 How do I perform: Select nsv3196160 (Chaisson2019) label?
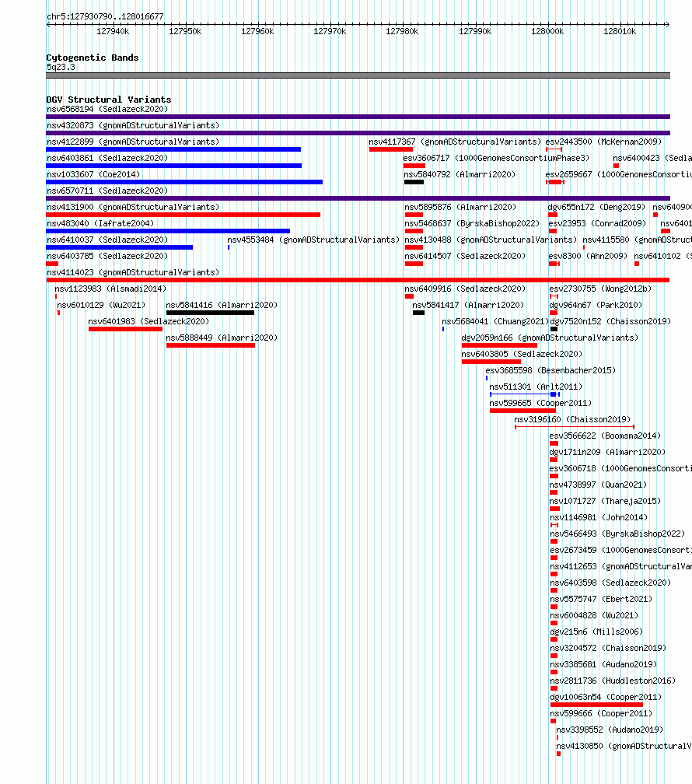coord(572,419)
